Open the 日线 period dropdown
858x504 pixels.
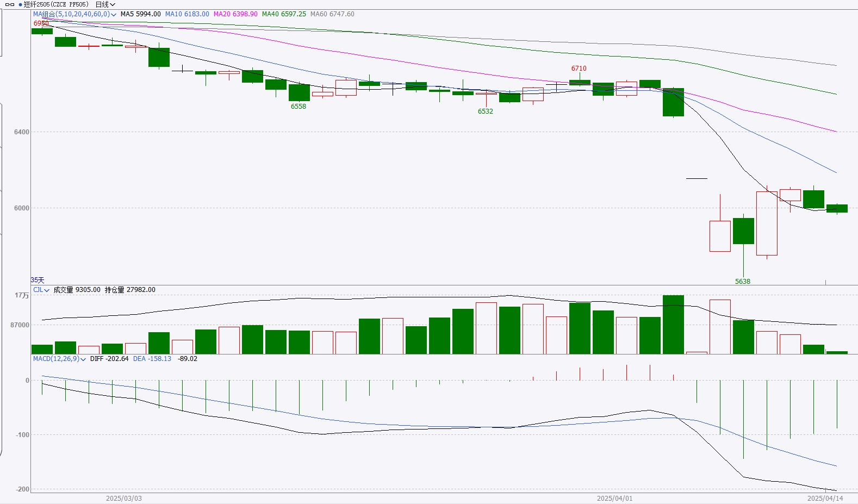click(102, 4)
